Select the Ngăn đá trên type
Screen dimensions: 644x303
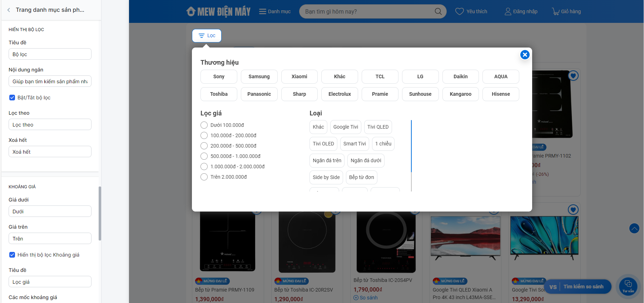point(327,160)
